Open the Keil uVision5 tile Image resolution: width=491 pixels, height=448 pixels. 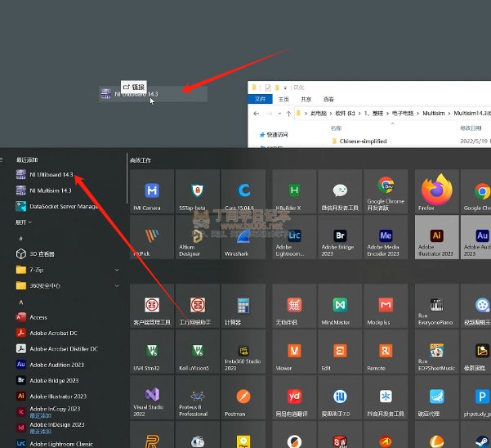(197, 352)
